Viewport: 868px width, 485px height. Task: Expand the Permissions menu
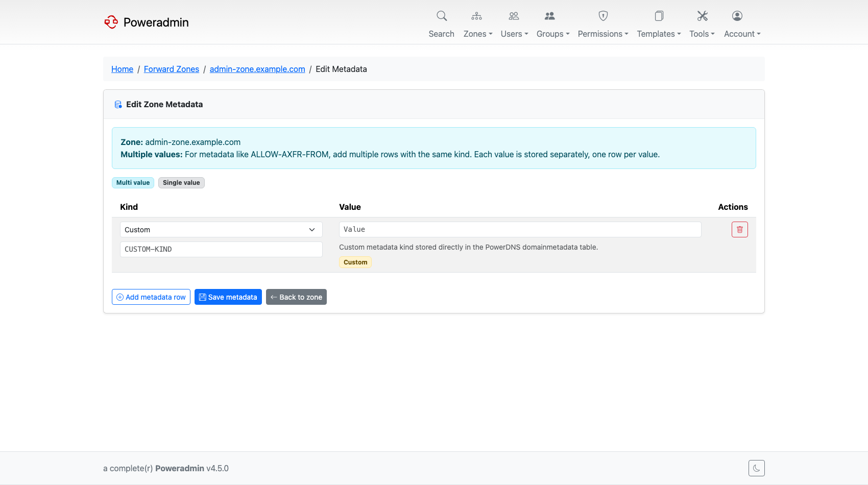[x=603, y=34]
